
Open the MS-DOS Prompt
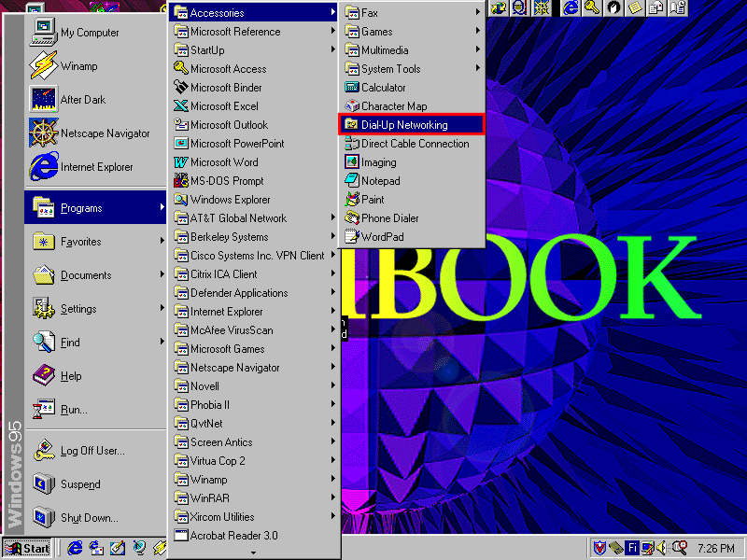point(254,180)
